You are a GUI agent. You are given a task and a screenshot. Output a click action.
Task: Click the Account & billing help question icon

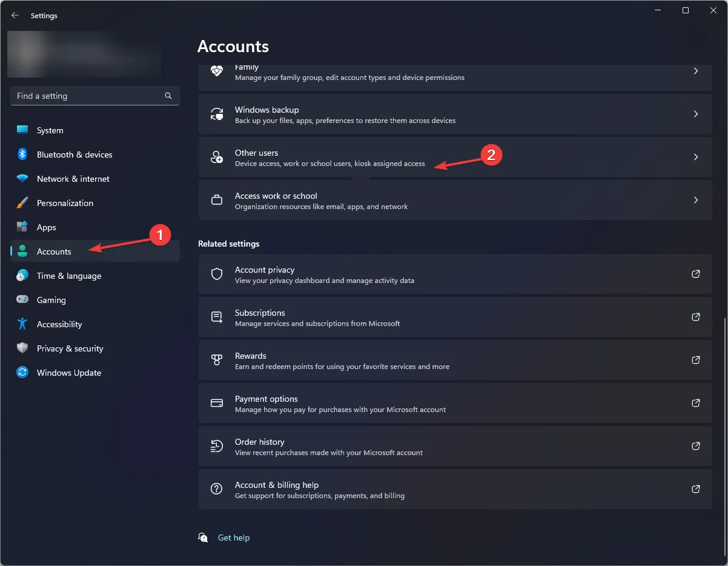click(x=217, y=489)
